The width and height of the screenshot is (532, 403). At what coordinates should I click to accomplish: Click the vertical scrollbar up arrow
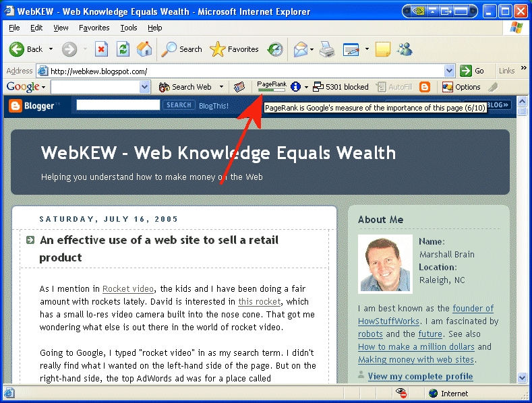[522, 101]
